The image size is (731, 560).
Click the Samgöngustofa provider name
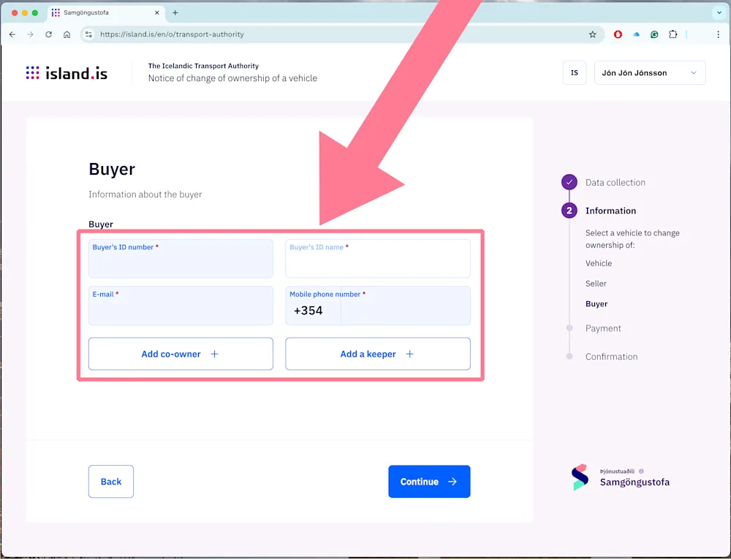635,482
